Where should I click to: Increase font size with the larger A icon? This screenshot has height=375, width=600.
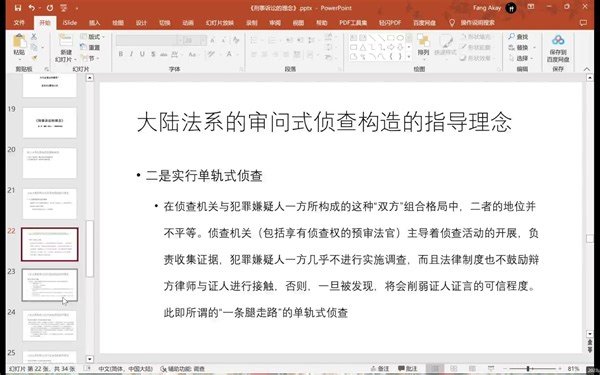point(213,40)
